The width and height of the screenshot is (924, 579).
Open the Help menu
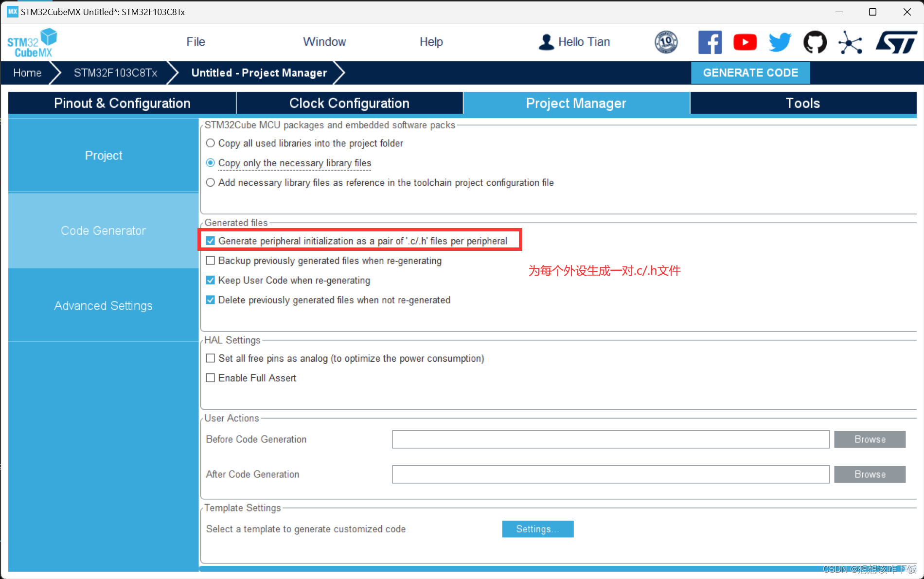[431, 42]
